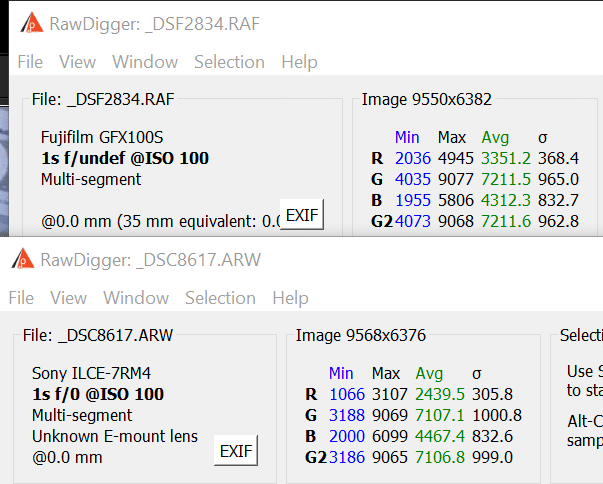Open Window menu in _DSC8617.ARW window

136,298
